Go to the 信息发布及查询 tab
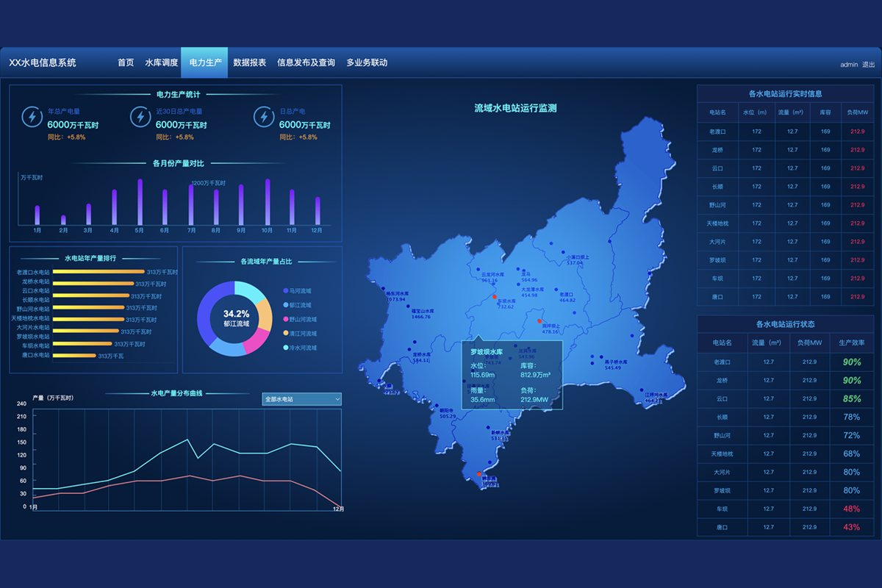 (306, 63)
